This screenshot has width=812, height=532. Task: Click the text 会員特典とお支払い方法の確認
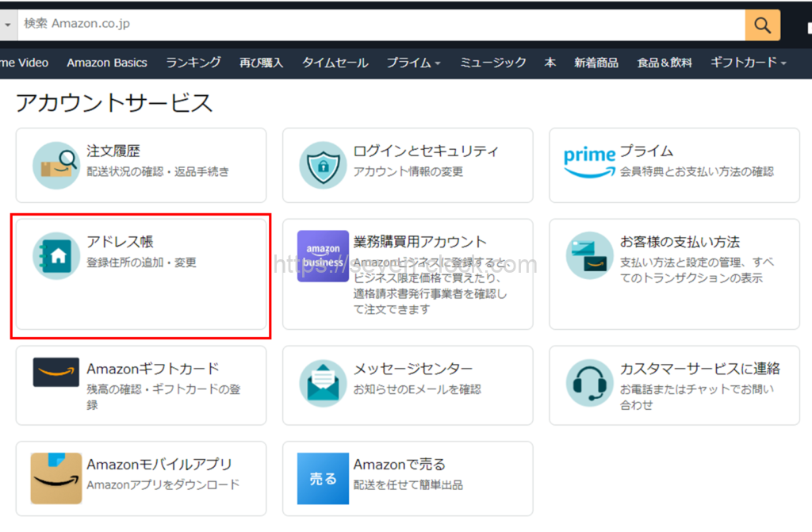coord(696,171)
